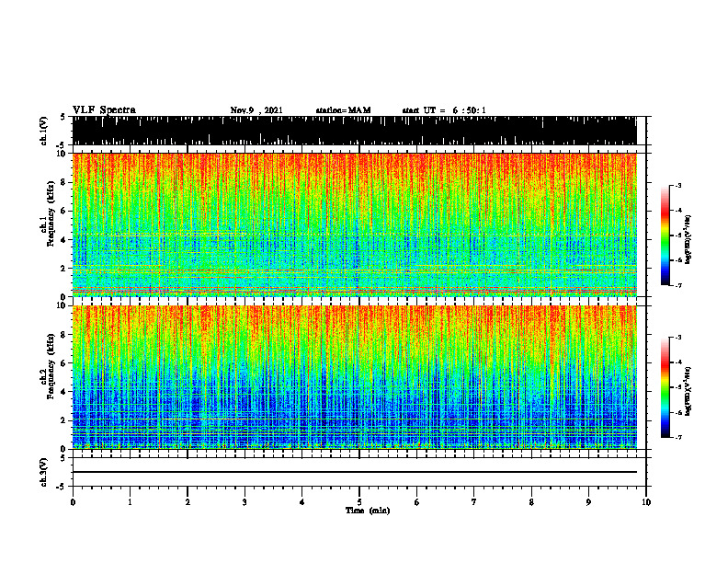
Task: Click the ch.1 colorbar "log(PSD)" label
Action: pyautogui.click(x=688, y=239)
